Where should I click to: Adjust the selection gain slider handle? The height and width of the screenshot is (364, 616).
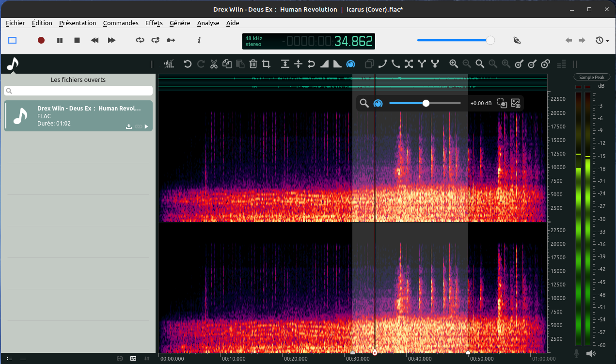tap(426, 103)
